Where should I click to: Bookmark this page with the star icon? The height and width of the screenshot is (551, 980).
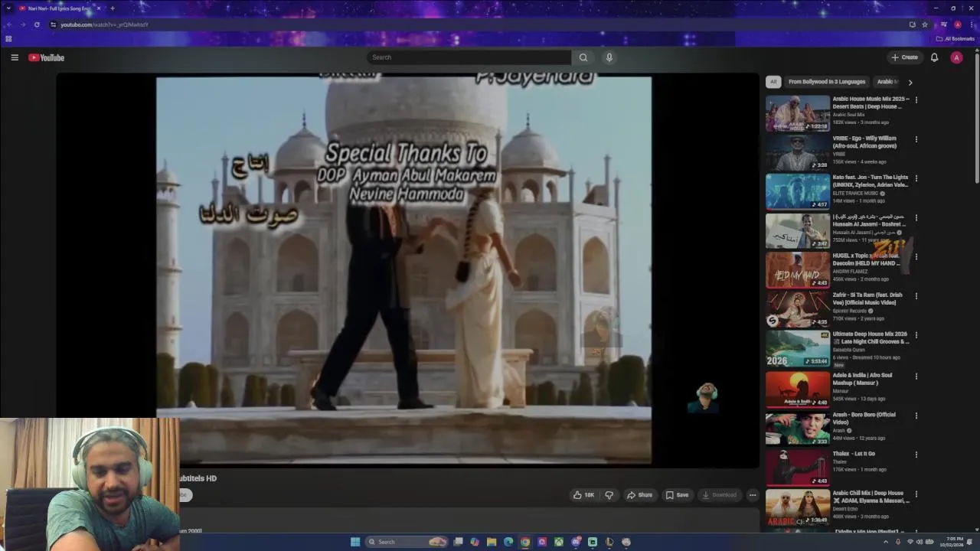925,24
